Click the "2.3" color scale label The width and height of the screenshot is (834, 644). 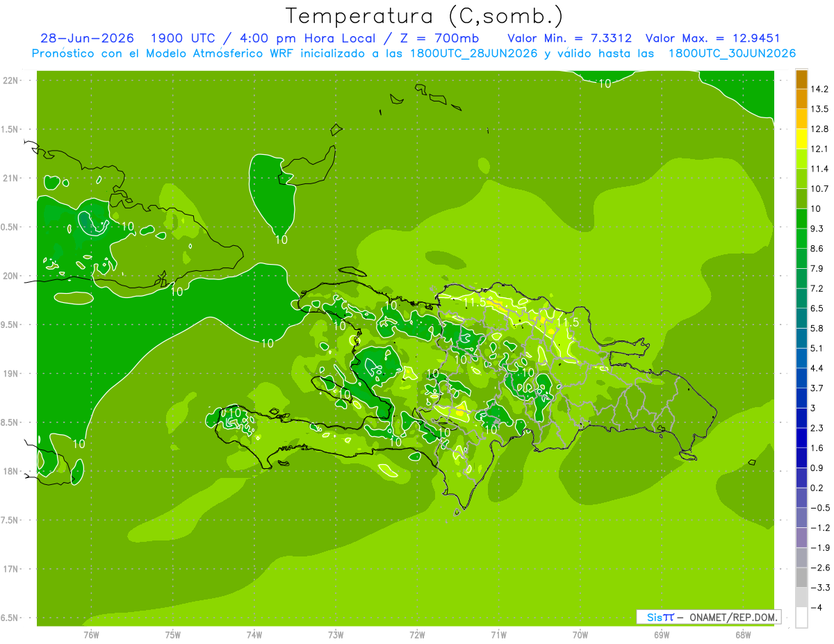[x=817, y=428]
